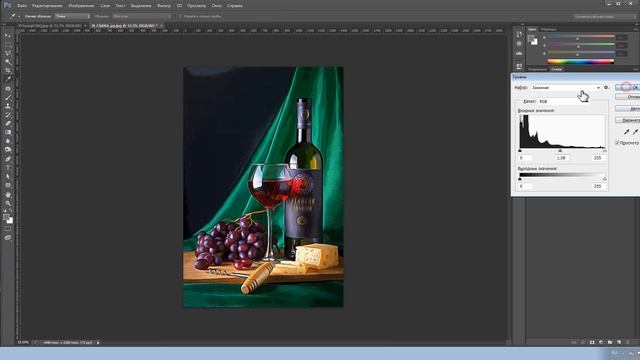Click the Параметры options button
The image size is (640, 360).
628,120
